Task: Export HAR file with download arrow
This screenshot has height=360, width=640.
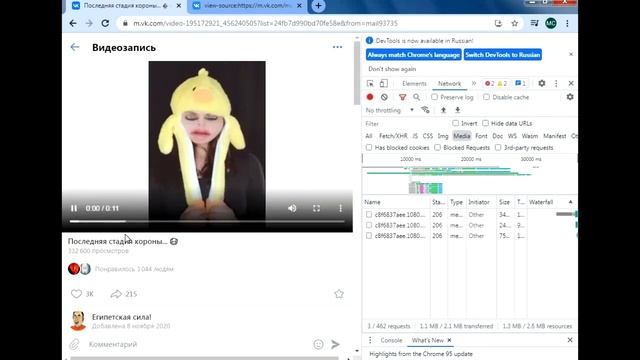Action: (x=458, y=110)
